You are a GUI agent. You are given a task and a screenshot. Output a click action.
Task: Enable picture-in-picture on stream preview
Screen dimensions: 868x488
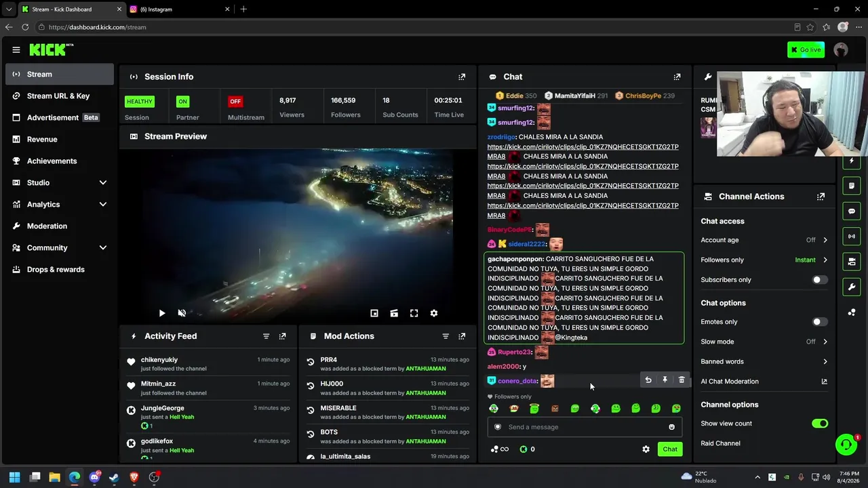coord(374,313)
